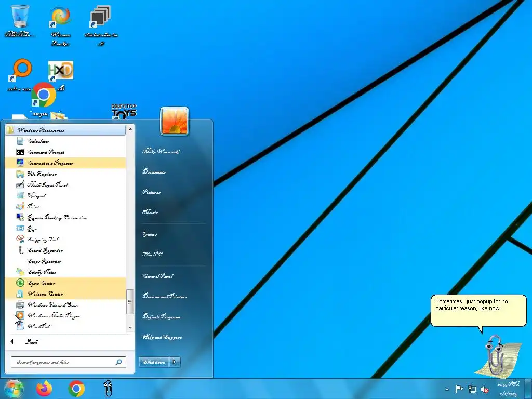Image resolution: width=532 pixels, height=399 pixels.
Task: Launch Command Prompt from Start menu
Action: (x=65, y=152)
